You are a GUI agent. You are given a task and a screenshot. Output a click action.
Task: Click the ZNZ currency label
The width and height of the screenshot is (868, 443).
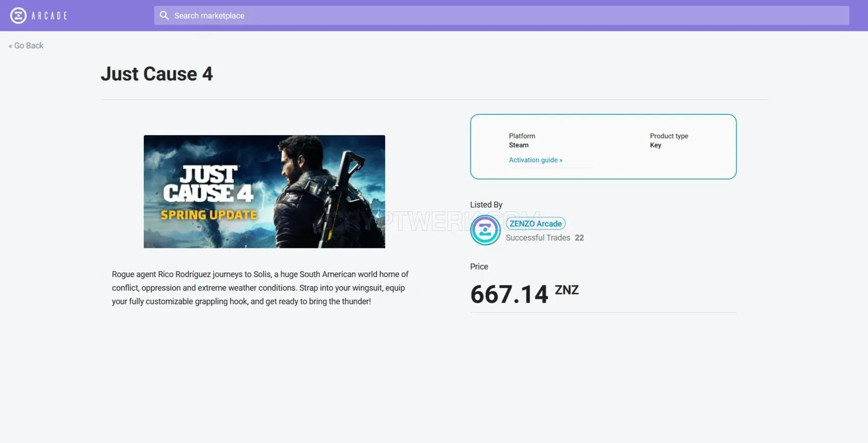[566, 290]
